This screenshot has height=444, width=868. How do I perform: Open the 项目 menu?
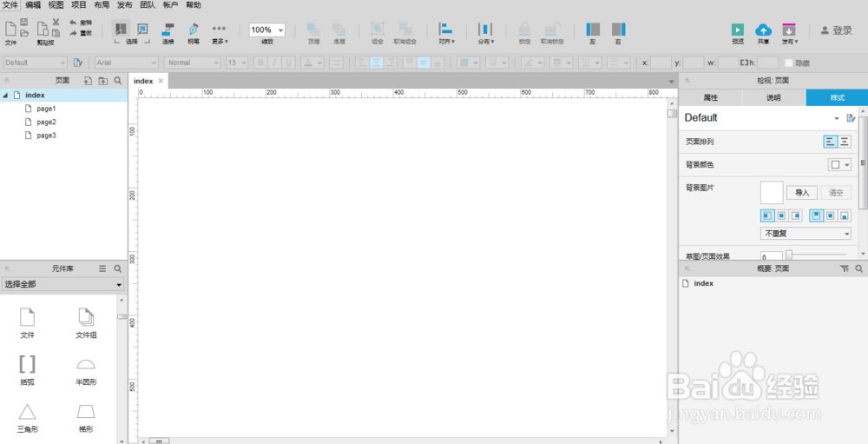tap(79, 5)
